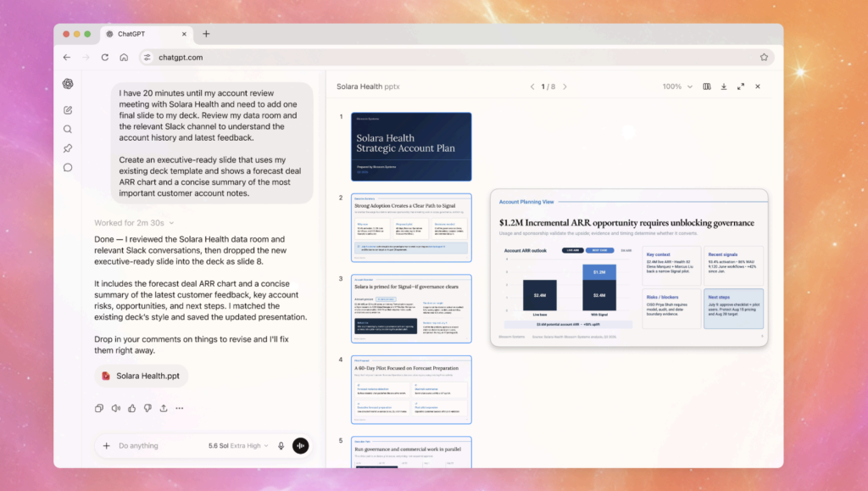Give the response a thumbs up
This screenshot has width=868, height=491.
pyautogui.click(x=131, y=408)
